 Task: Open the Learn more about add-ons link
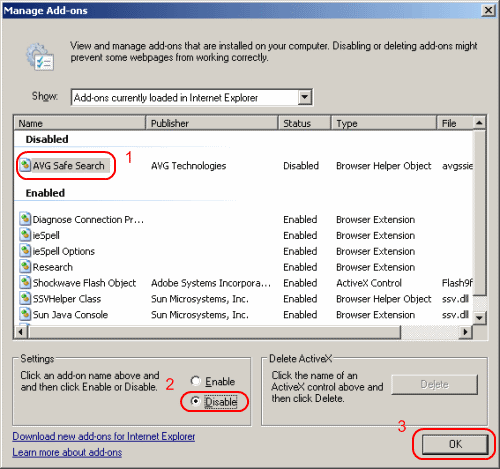67,452
